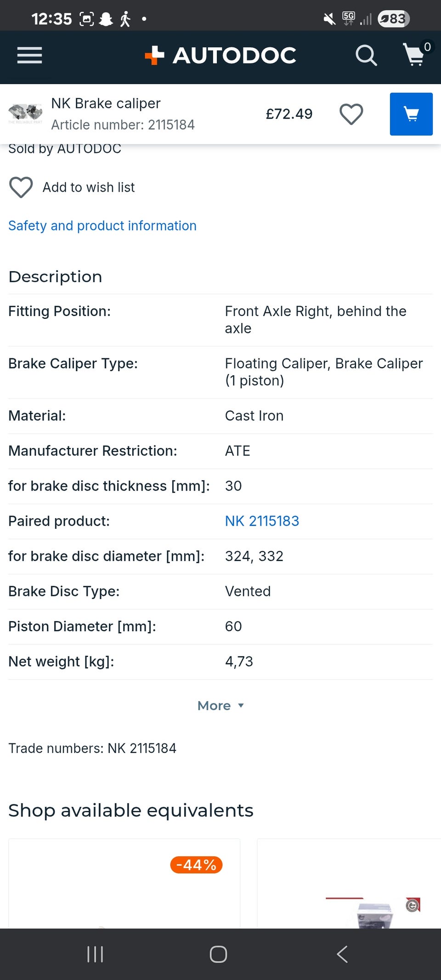Open the shopping cart in header

[x=414, y=55]
